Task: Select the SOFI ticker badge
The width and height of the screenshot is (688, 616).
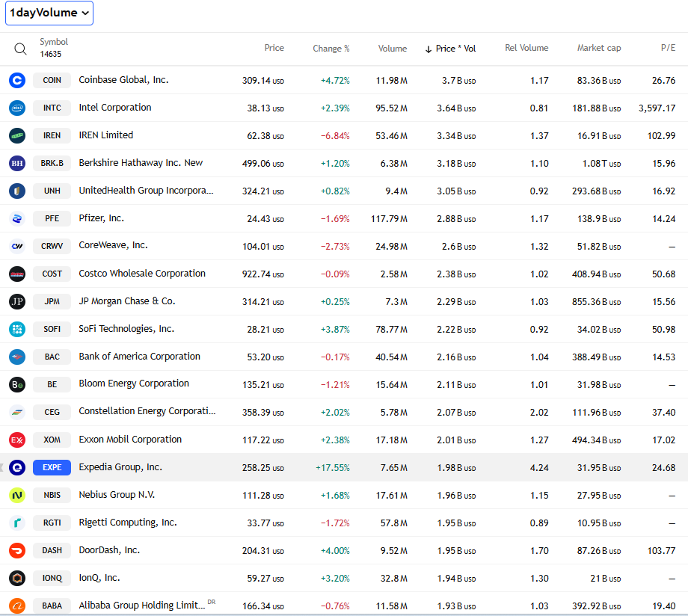Action: click(52, 329)
